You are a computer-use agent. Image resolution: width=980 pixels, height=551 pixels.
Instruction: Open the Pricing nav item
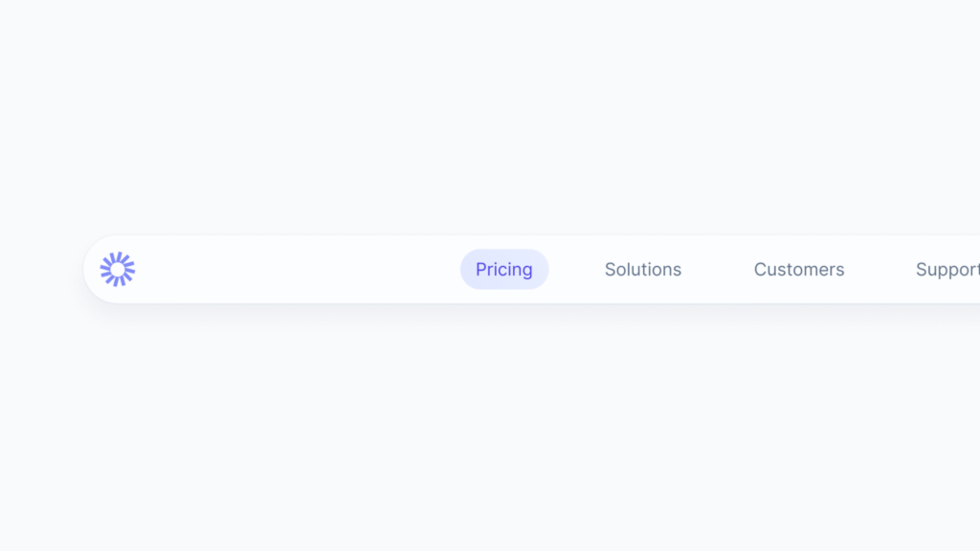pyautogui.click(x=504, y=269)
